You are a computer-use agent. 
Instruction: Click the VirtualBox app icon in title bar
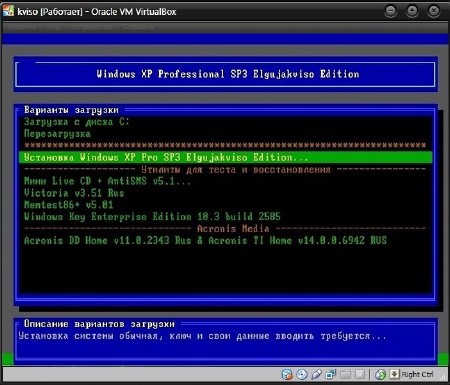tap(8, 11)
